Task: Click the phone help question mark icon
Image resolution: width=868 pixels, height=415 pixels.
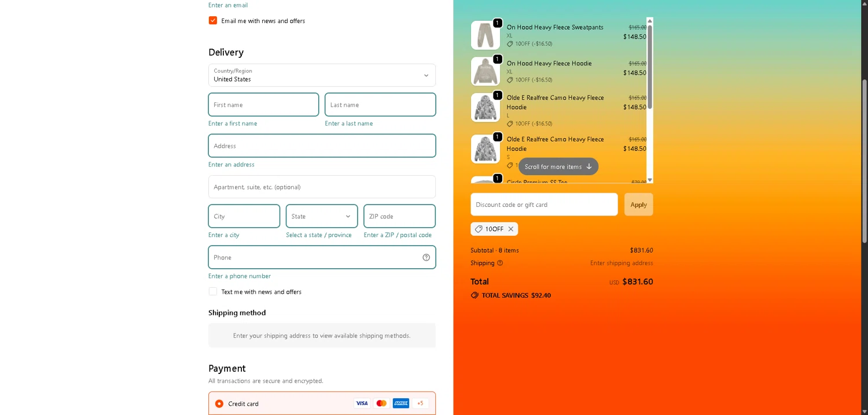Action: click(426, 257)
